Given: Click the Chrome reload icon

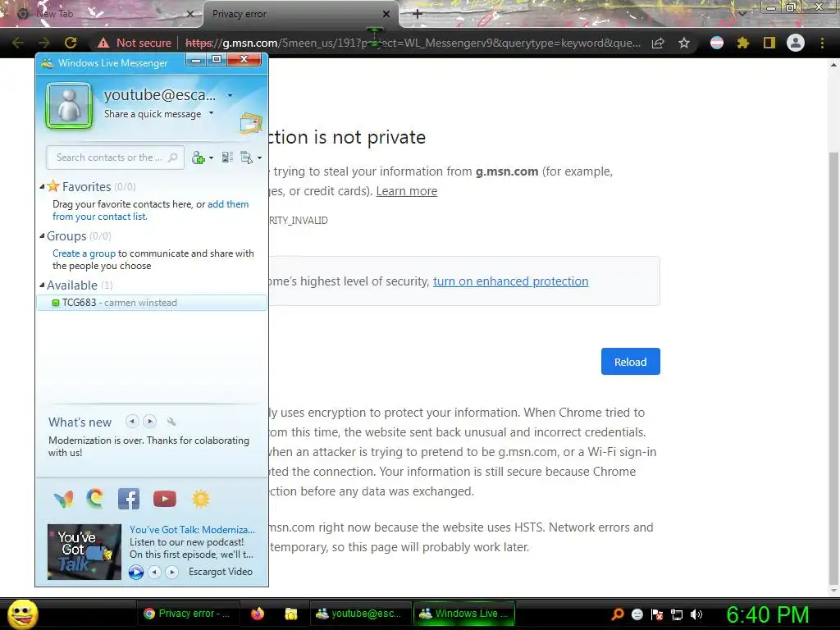Looking at the screenshot, I should tap(71, 43).
